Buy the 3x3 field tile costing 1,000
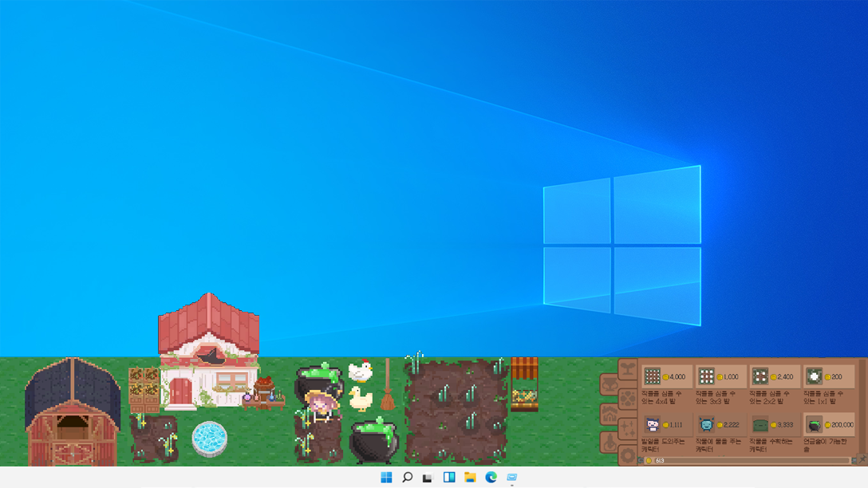868x488 pixels. pyautogui.click(x=720, y=377)
